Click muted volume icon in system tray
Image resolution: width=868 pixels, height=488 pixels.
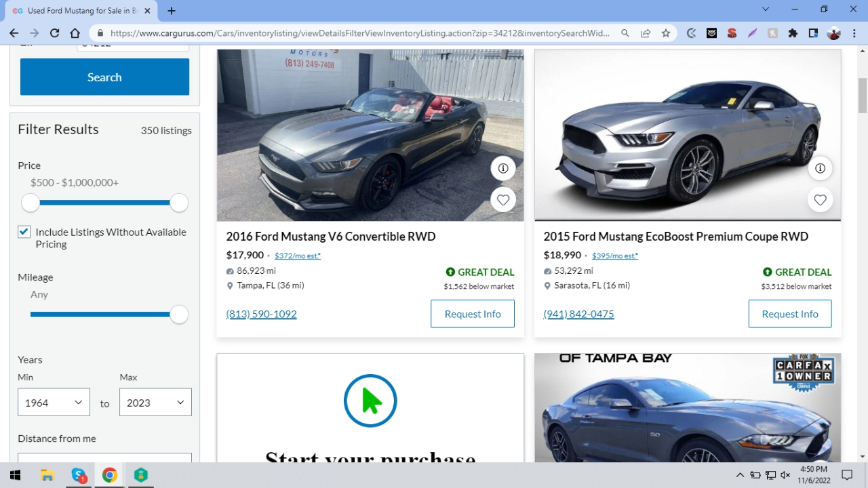pyautogui.click(x=785, y=475)
